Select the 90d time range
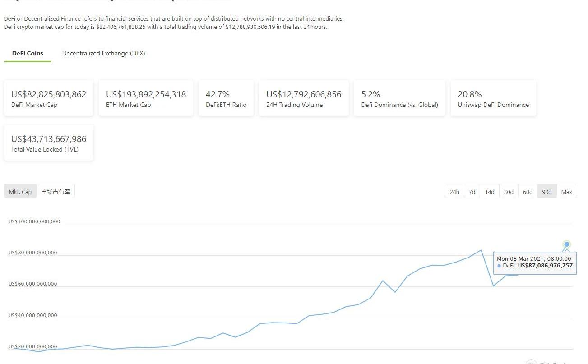 point(546,192)
